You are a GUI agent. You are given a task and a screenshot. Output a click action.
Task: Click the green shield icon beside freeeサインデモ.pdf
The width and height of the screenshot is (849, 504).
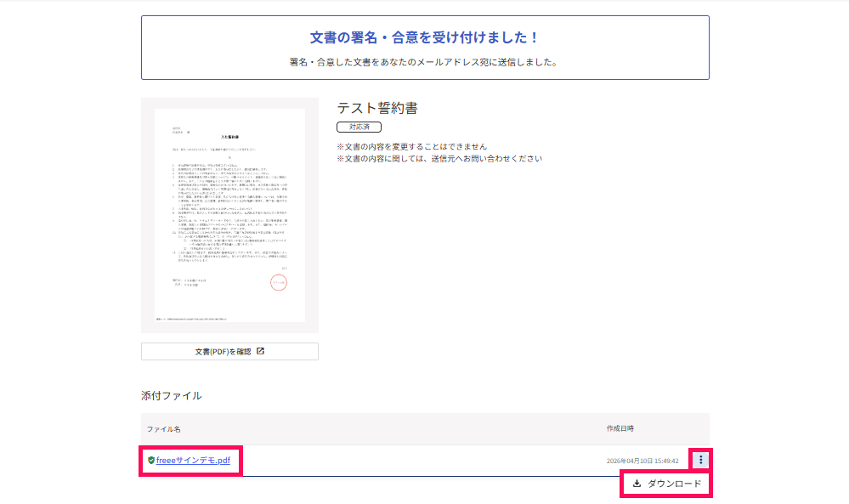click(151, 460)
